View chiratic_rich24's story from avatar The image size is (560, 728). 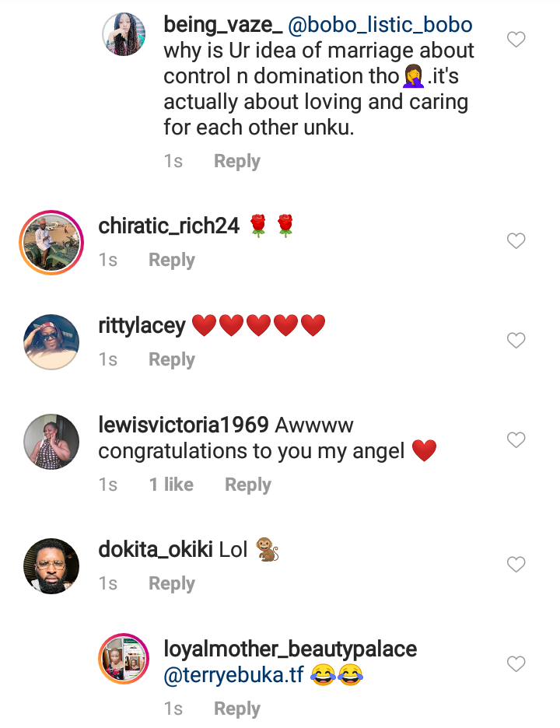51,241
